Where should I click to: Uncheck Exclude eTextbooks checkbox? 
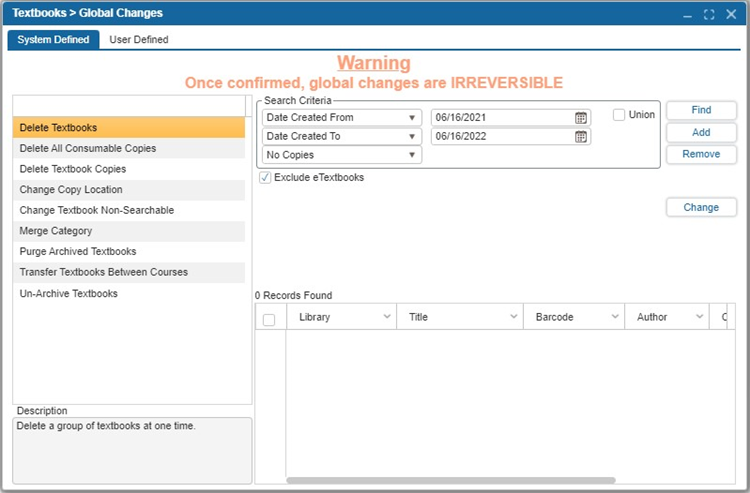coord(265,177)
